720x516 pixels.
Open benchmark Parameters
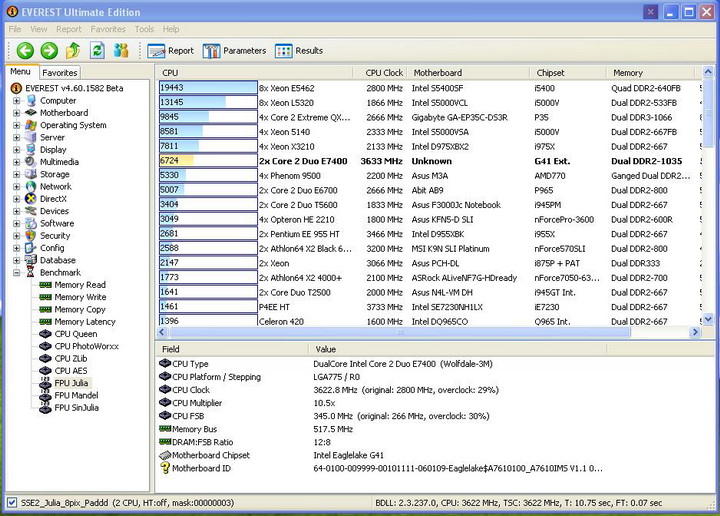tap(234, 51)
